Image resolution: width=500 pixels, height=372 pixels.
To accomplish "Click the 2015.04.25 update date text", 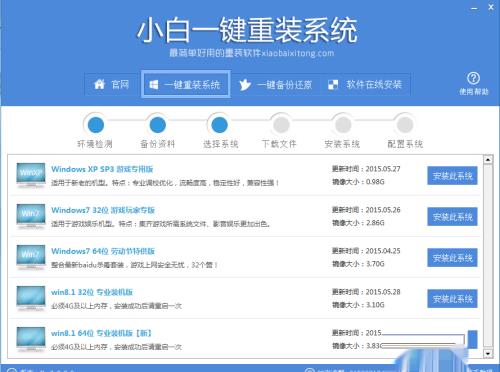I will 383,251.
